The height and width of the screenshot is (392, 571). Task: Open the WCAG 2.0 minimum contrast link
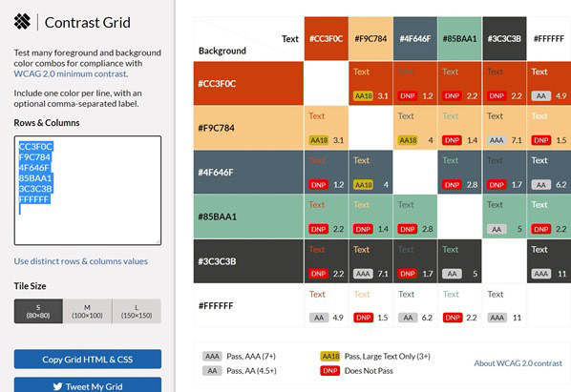(71, 73)
